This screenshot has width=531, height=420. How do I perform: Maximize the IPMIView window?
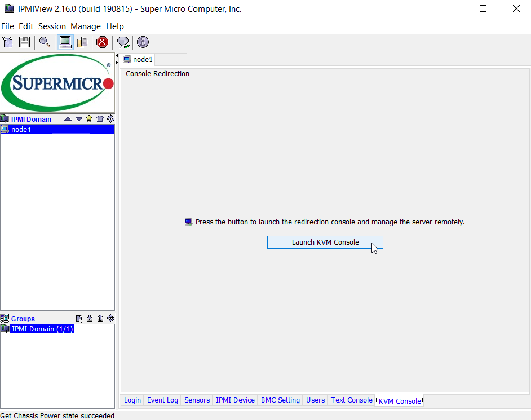pyautogui.click(x=483, y=8)
